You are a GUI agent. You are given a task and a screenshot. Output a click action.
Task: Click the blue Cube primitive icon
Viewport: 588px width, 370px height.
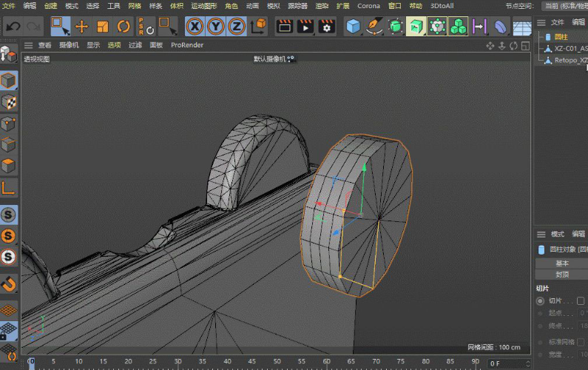point(354,27)
